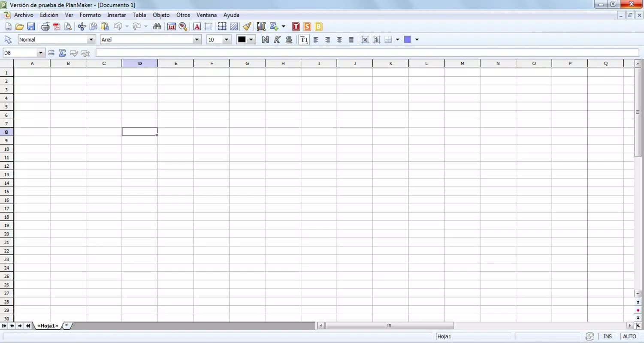
Task: Set zoom to actual size 1:1 icon
Action: pos(172,27)
